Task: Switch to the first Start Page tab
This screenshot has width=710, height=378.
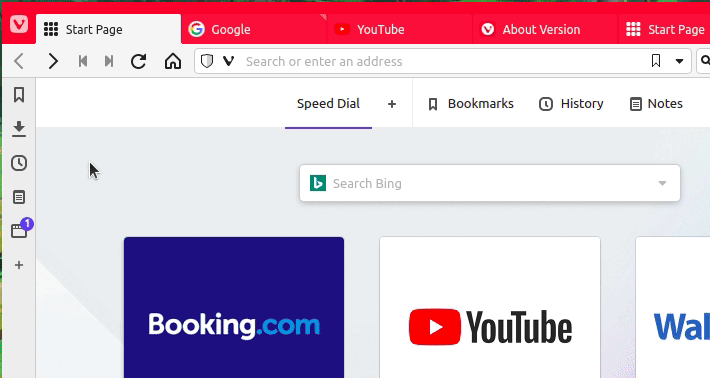Action: click(108, 29)
